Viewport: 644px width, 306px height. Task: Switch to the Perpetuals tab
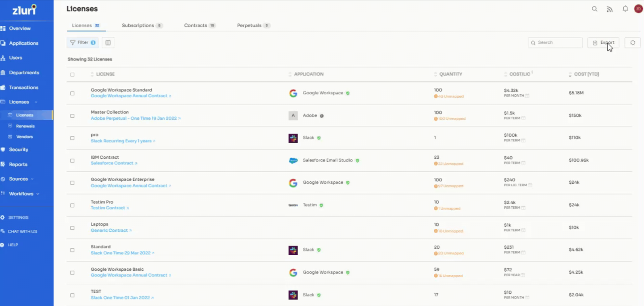click(253, 25)
